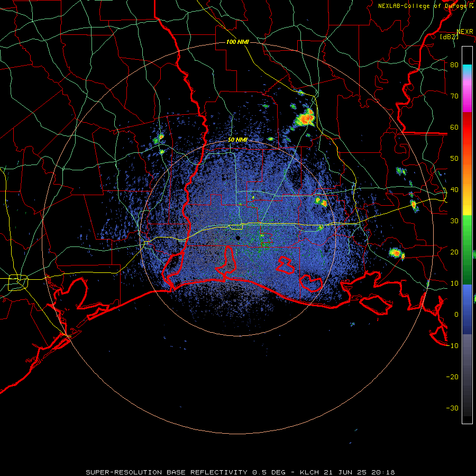
Task: Click the NEXR label above the color scale
Action: [x=465, y=31]
